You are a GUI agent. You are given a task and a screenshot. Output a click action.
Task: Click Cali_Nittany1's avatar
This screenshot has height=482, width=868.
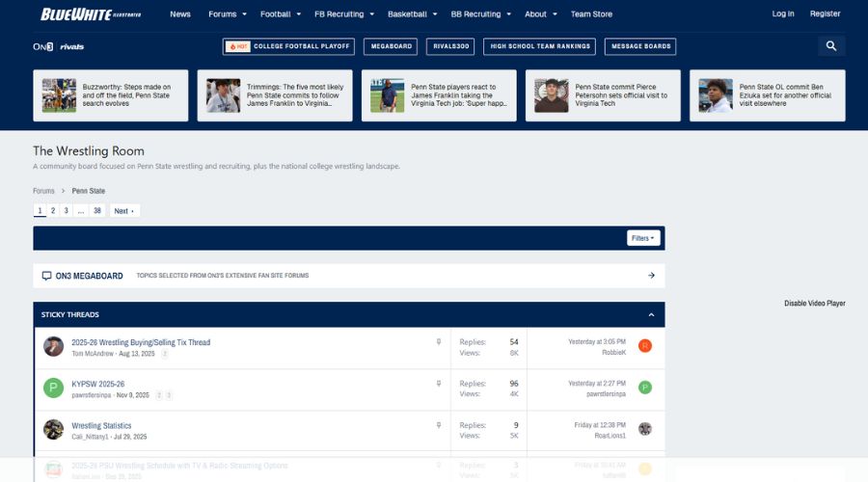[54, 429]
